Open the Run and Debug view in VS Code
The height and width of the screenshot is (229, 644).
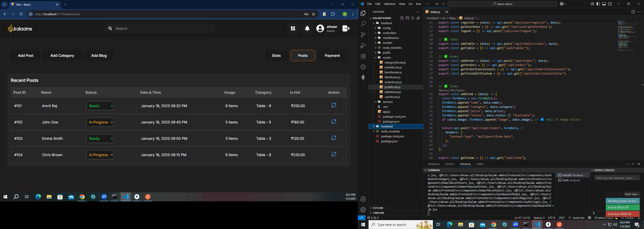pyautogui.click(x=363, y=45)
